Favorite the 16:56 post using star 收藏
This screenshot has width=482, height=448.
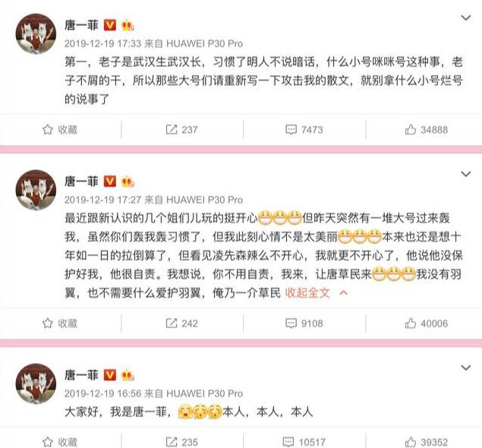[60, 442]
